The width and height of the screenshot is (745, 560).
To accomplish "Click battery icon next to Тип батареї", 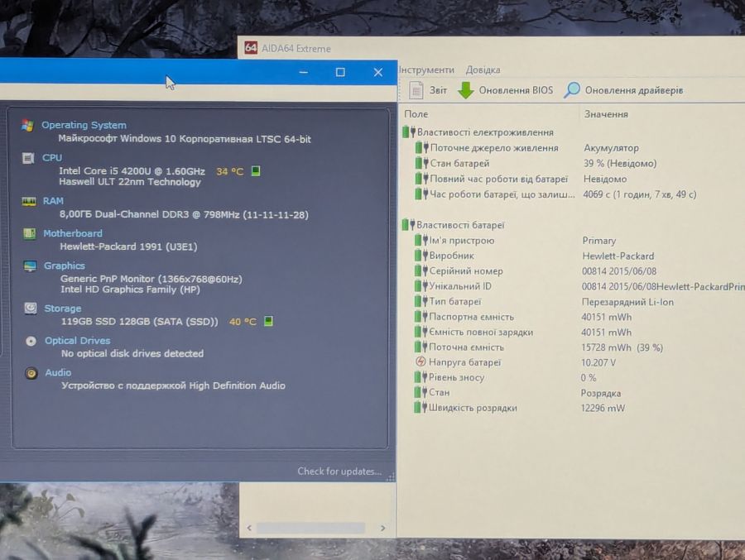I will pyautogui.click(x=421, y=301).
